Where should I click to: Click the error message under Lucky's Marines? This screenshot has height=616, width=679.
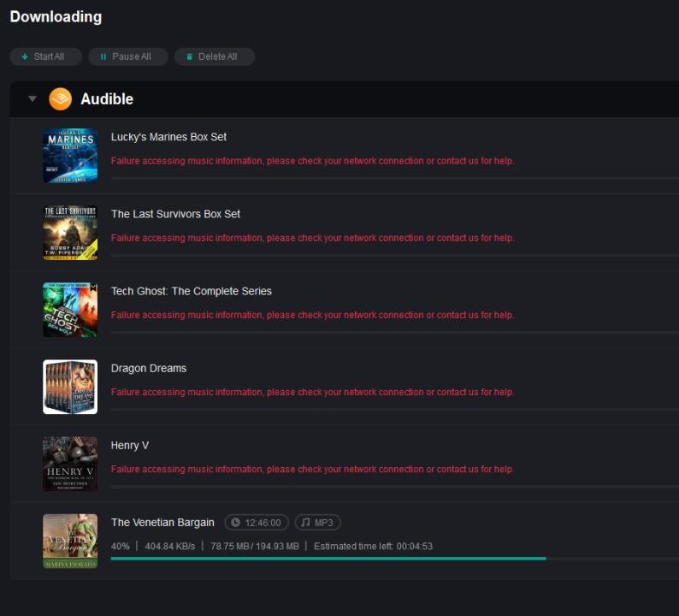coord(313,161)
